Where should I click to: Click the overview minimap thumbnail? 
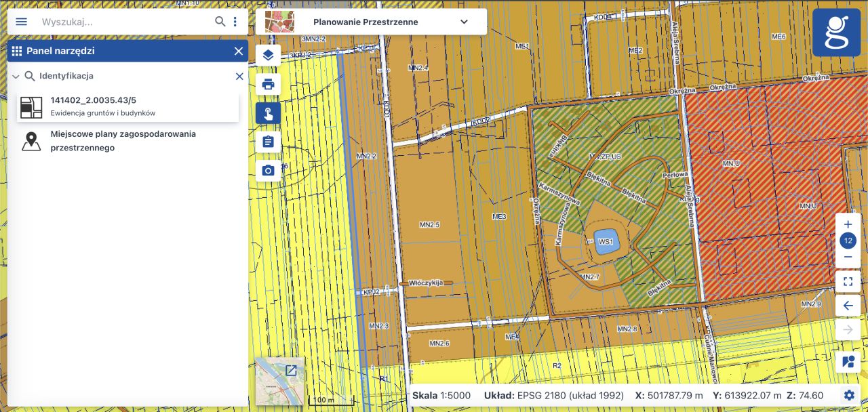tap(279, 382)
